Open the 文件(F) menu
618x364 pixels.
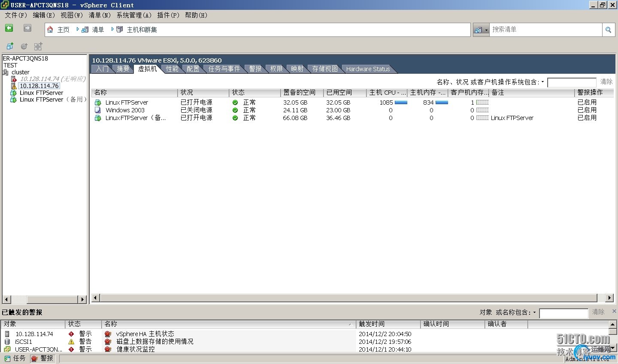tap(16, 15)
